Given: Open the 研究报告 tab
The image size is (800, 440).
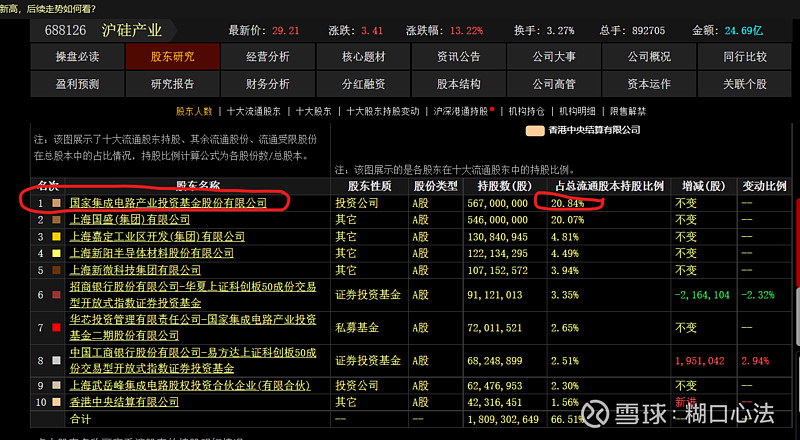Looking at the screenshot, I should point(172,84).
